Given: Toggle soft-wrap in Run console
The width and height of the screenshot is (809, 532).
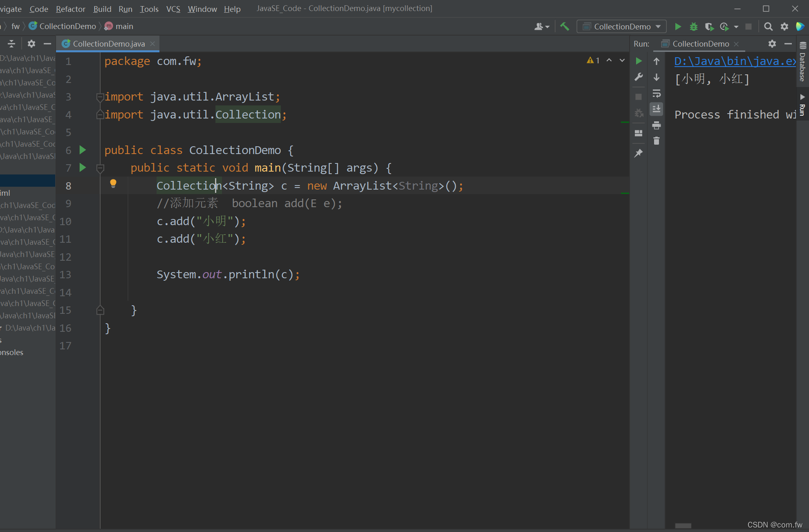Looking at the screenshot, I should click(657, 94).
